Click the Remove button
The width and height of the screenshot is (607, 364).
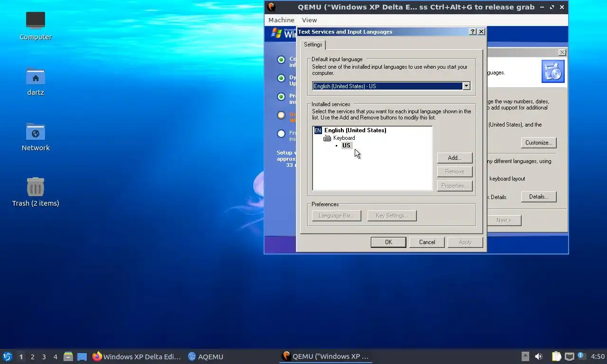tap(454, 172)
